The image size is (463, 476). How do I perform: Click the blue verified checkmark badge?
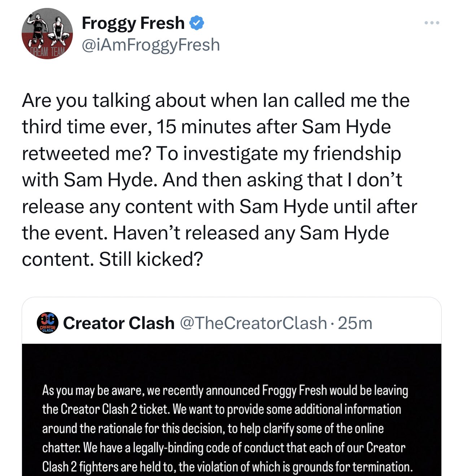[197, 23]
